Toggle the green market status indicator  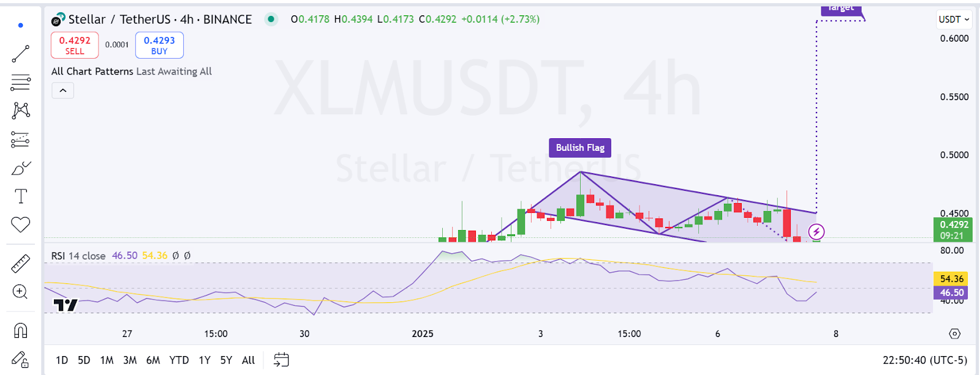tap(271, 19)
